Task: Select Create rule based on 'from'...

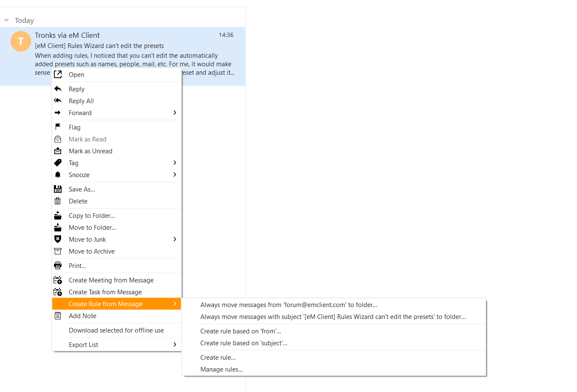Action: 334,331
